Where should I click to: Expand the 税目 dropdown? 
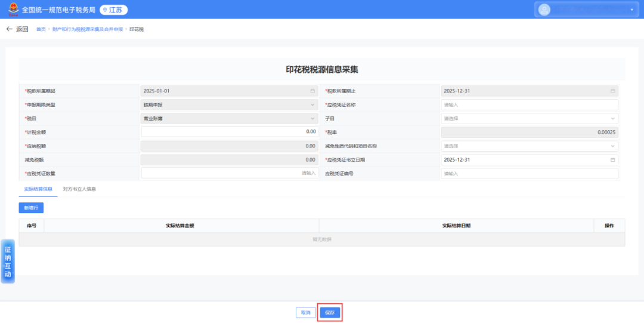312,119
